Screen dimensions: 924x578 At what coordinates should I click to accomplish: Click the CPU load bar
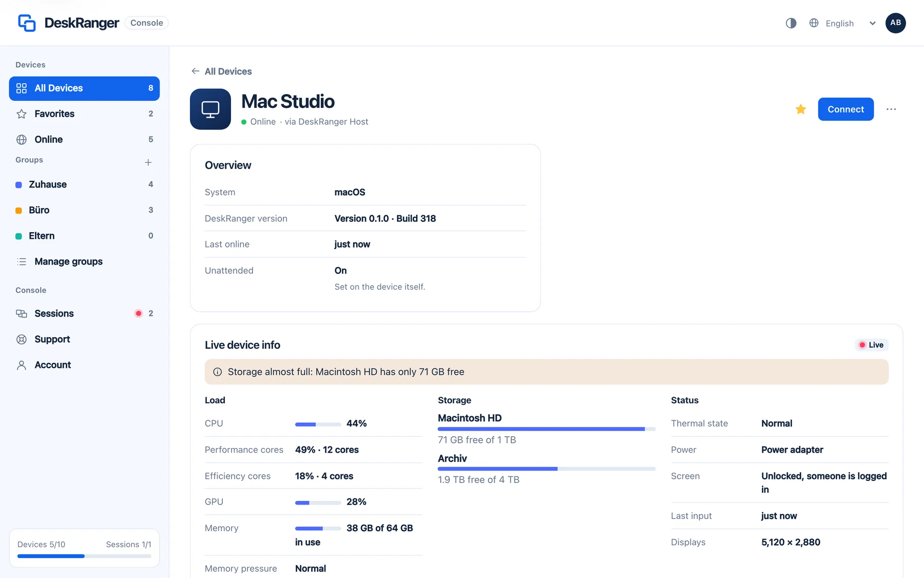318,424
